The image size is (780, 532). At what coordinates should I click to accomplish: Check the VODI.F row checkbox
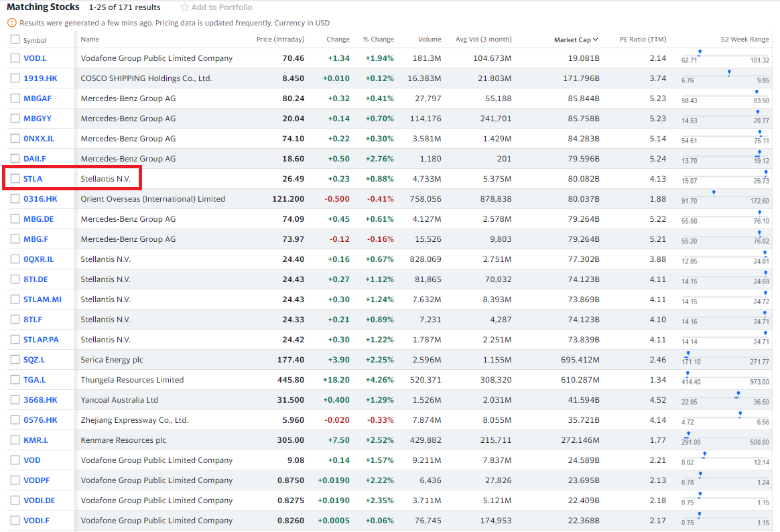pos(15,521)
